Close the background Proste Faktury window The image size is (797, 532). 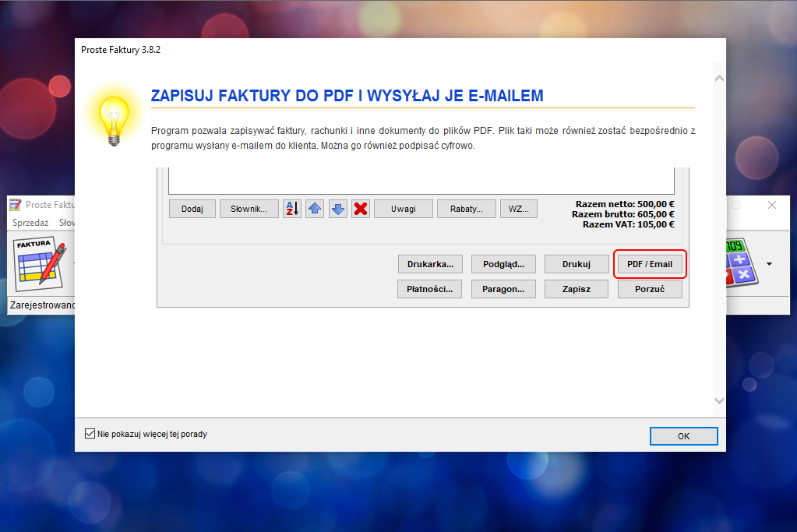point(771,205)
